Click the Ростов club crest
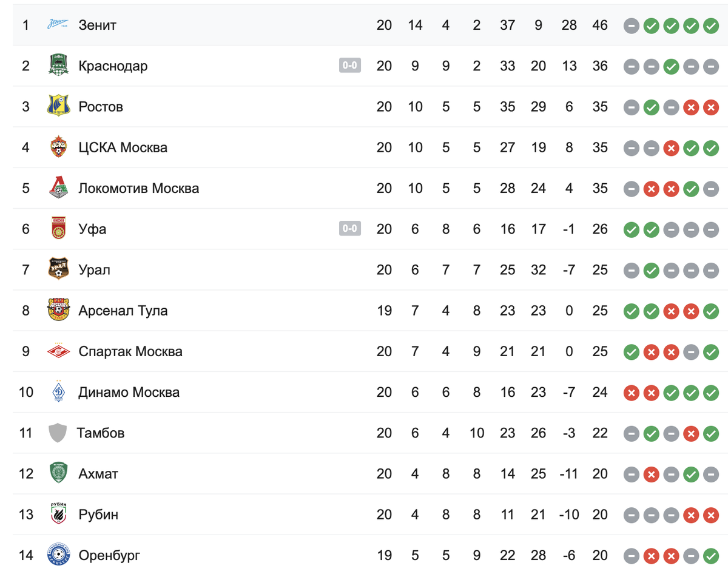728x574 pixels. tap(58, 106)
